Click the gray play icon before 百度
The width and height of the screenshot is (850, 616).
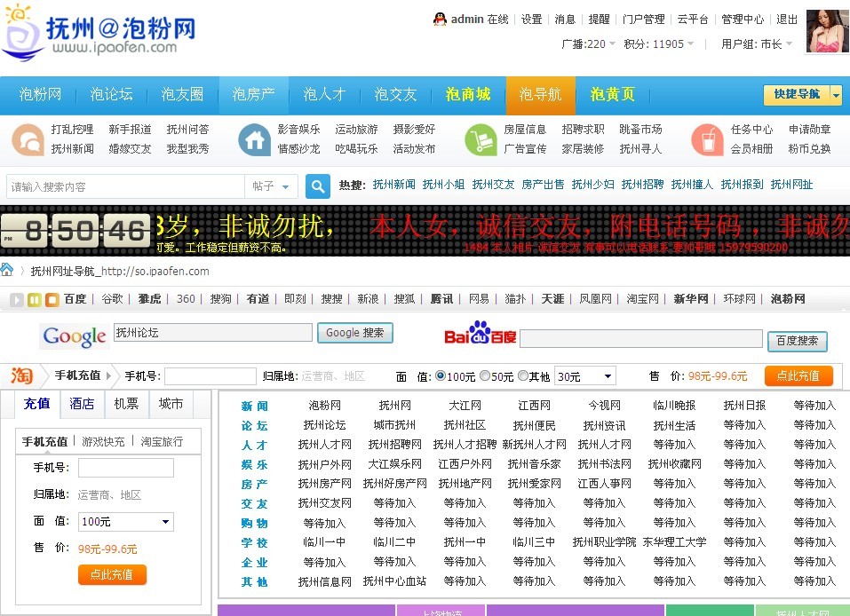(17, 300)
